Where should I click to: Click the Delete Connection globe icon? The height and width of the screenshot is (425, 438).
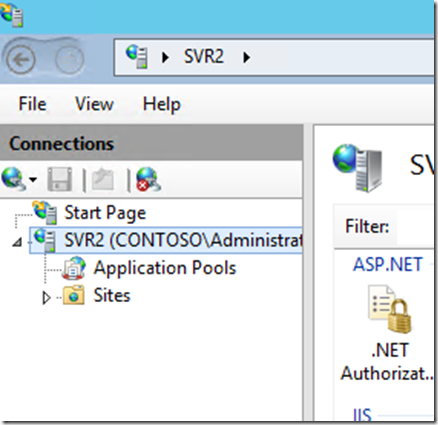pyautogui.click(x=148, y=179)
